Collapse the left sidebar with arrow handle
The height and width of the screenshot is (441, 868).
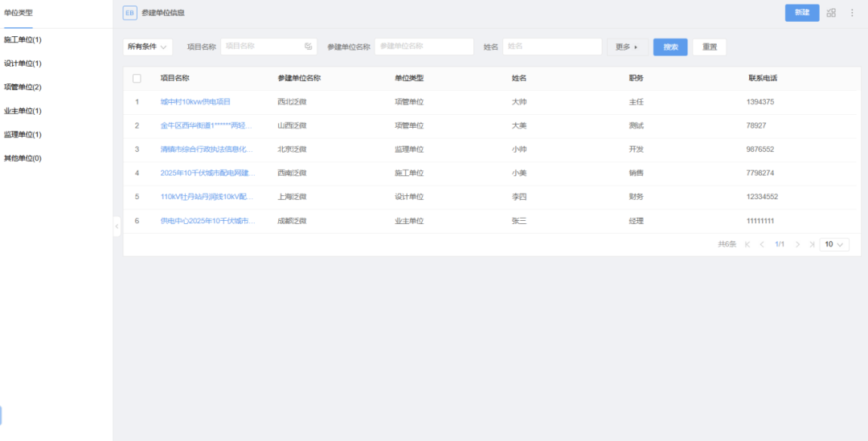(x=117, y=227)
